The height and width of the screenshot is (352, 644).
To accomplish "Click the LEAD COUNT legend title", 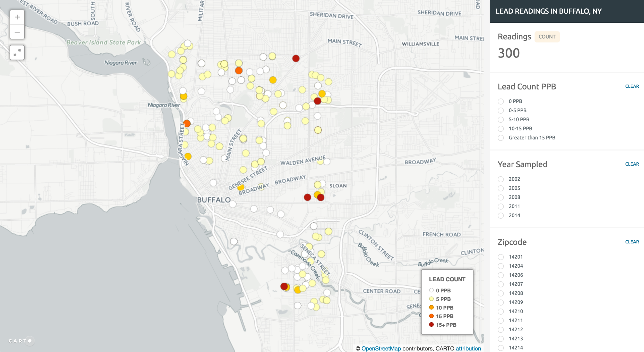I will tap(447, 279).
